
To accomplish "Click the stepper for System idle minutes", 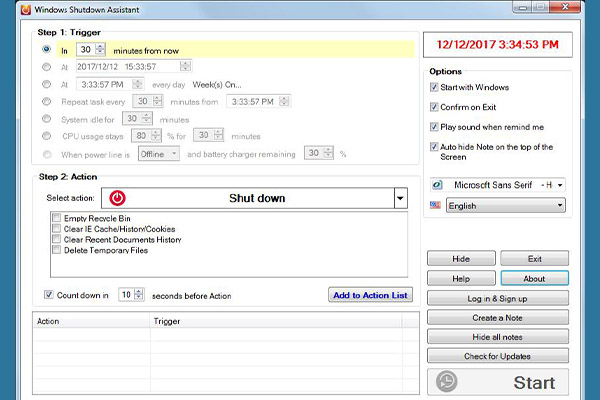I will tap(147, 118).
